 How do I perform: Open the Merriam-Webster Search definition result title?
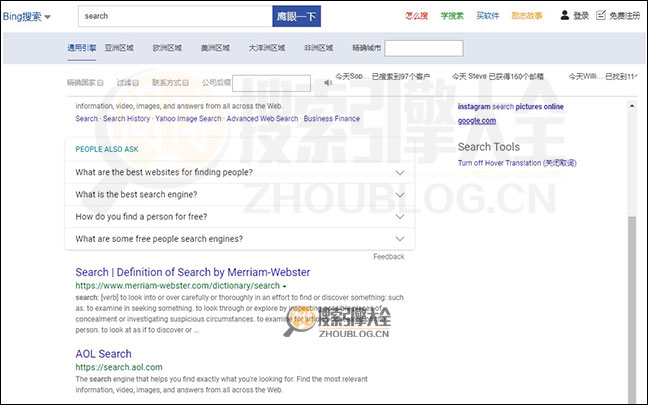193,272
